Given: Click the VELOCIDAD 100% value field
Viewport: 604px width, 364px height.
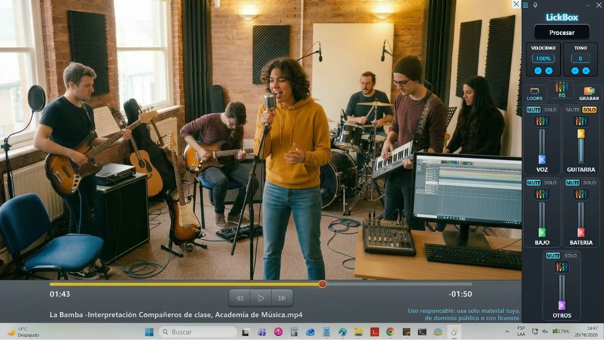Looking at the screenshot, I should [543, 58].
